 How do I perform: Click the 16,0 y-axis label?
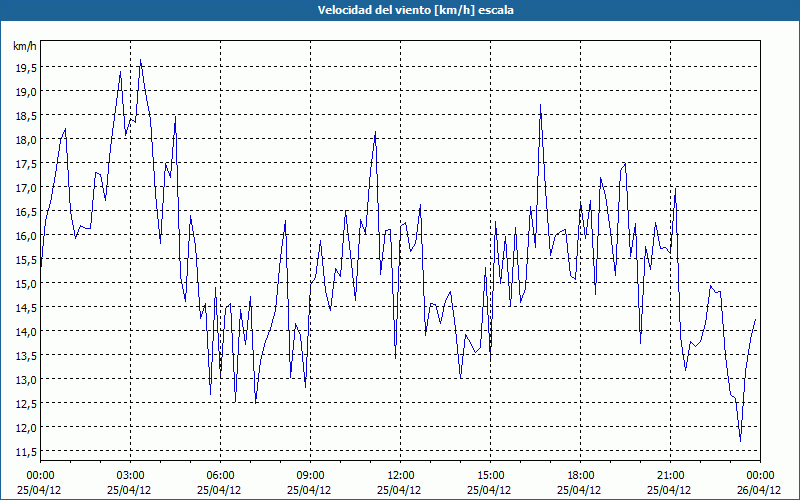point(25,235)
